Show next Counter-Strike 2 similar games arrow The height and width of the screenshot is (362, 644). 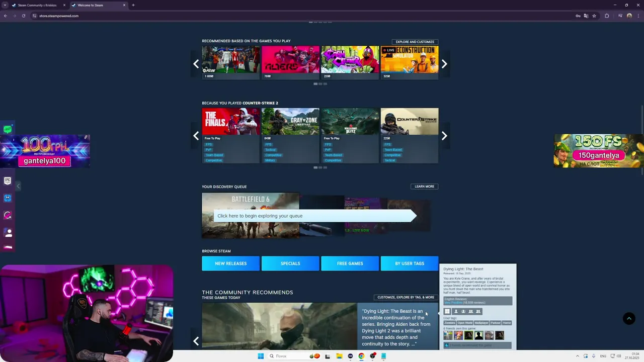(x=444, y=136)
